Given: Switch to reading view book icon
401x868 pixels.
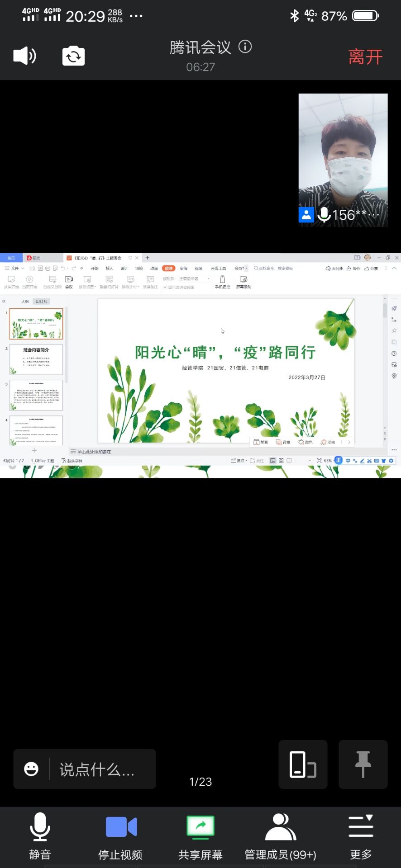Looking at the screenshot, I should coord(289,461).
